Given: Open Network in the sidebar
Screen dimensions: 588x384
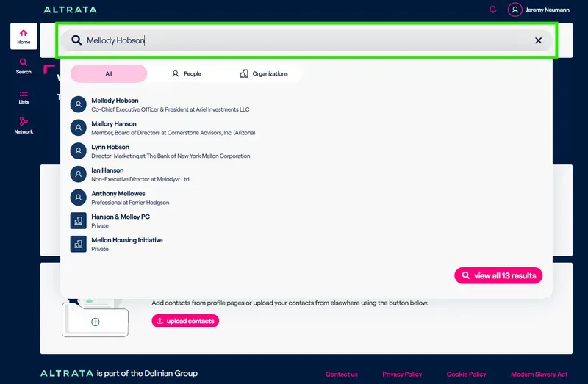Looking at the screenshot, I should tap(24, 126).
